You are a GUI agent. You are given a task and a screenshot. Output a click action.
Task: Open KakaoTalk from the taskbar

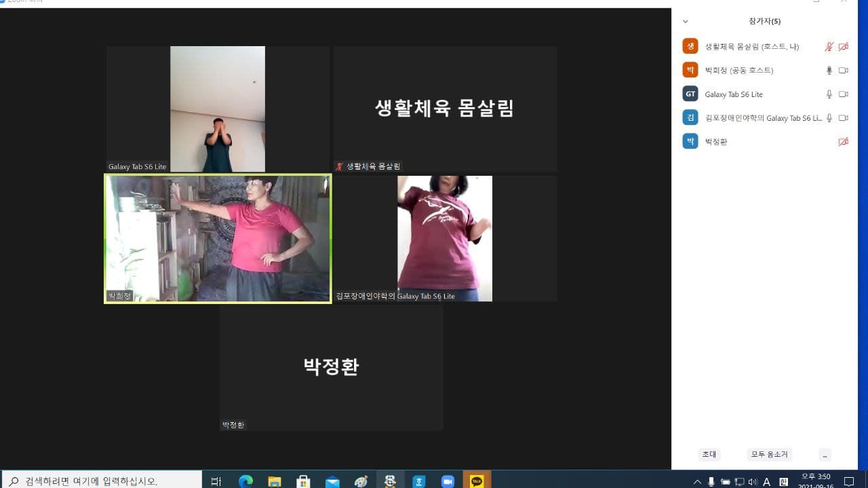(x=477, y=481)
